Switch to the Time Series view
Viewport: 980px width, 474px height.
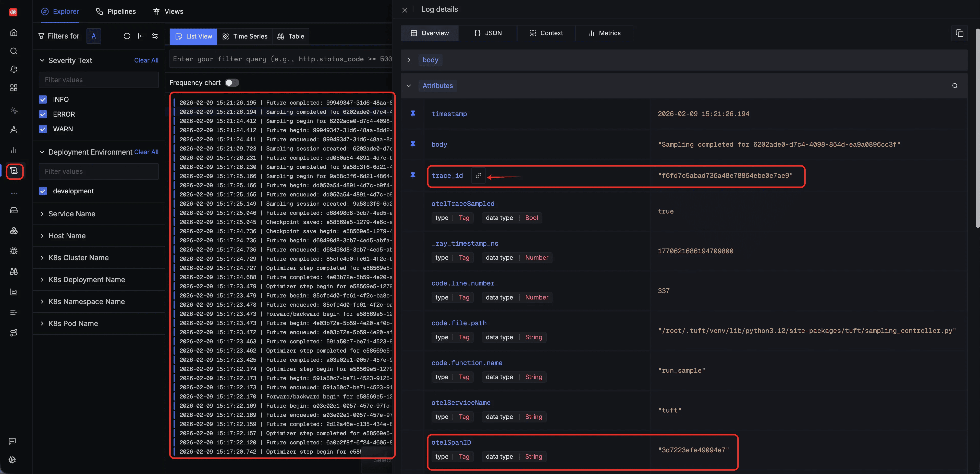[245, 36]
